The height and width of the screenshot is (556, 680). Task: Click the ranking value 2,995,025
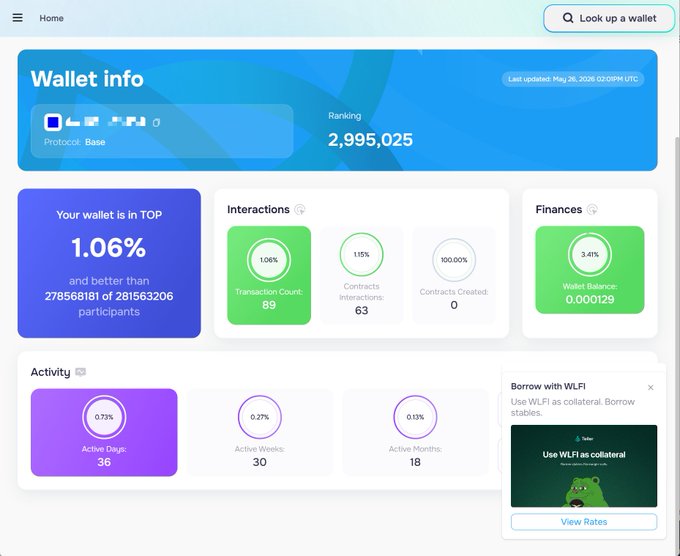click(370, 140)
